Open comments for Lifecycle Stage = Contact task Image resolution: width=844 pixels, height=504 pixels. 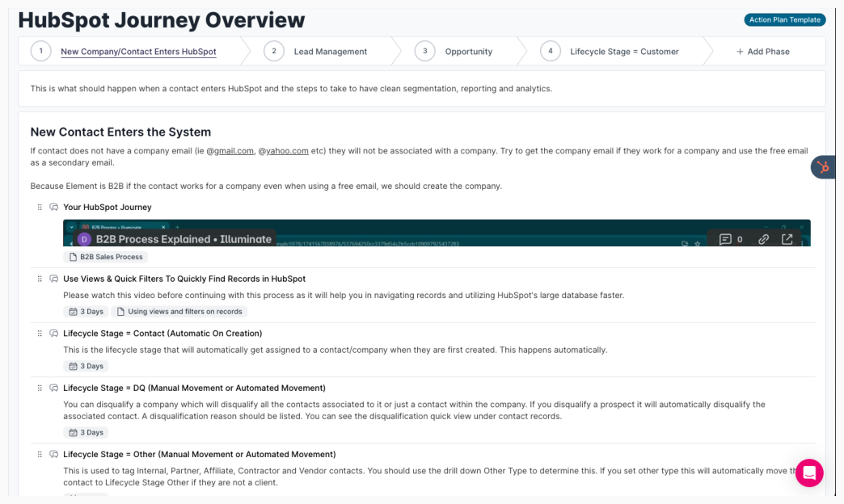point(54,334)
